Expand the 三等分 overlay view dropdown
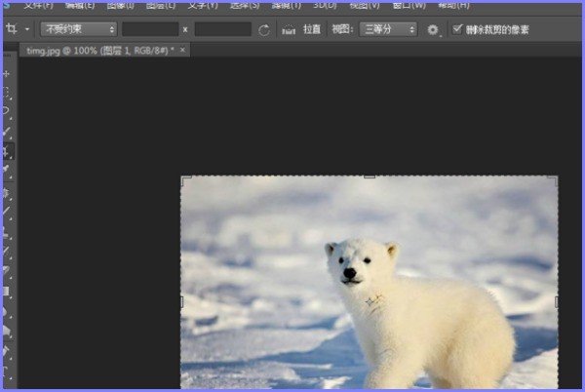This screenshot has width=585, height=392. tap(387, 30)
